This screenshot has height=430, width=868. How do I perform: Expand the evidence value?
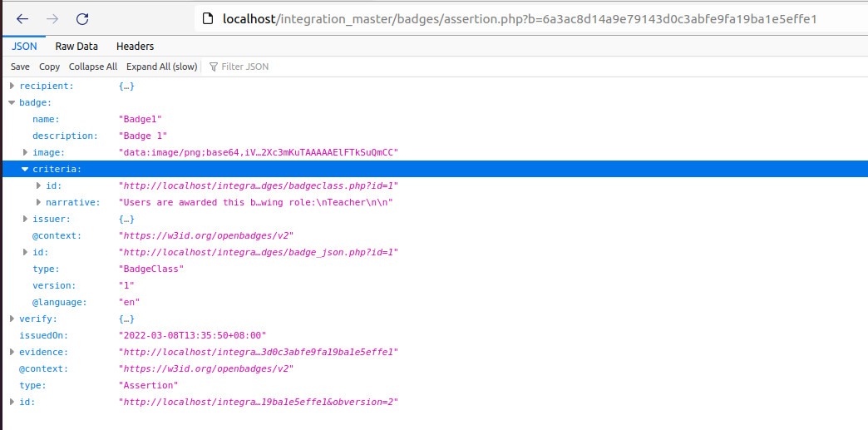(x=12, y=352)
